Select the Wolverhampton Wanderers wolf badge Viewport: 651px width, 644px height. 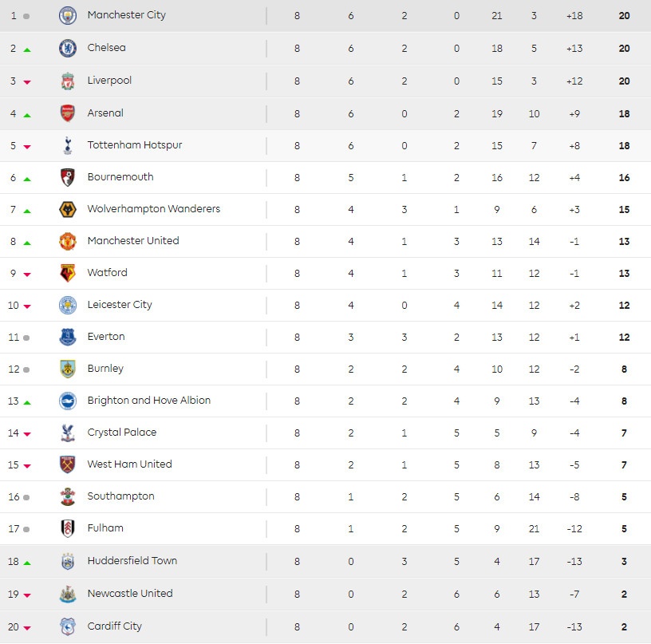click(68, 209)
